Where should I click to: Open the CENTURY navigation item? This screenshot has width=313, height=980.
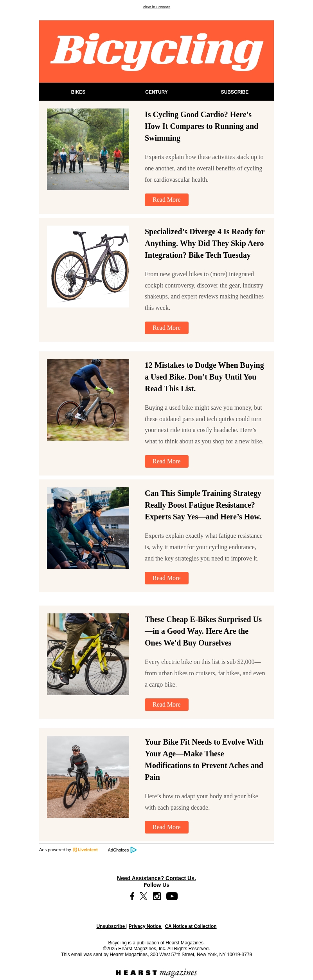pos(156,92)
